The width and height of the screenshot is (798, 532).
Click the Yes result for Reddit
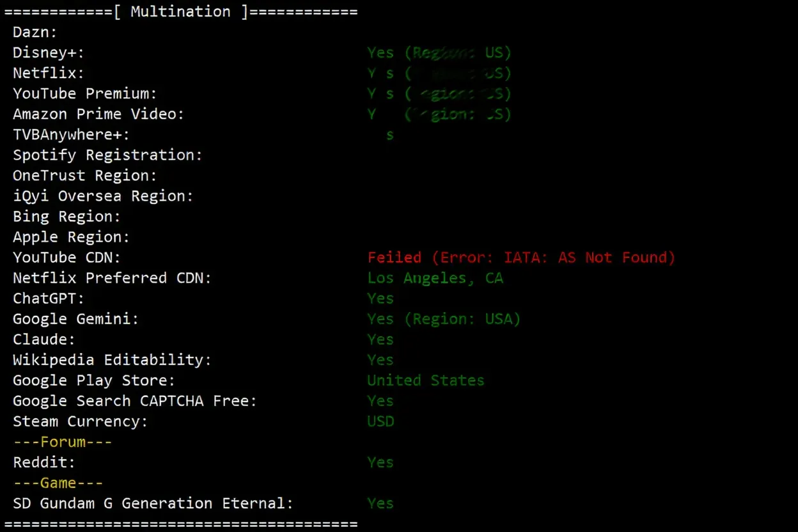coord(380,462)
